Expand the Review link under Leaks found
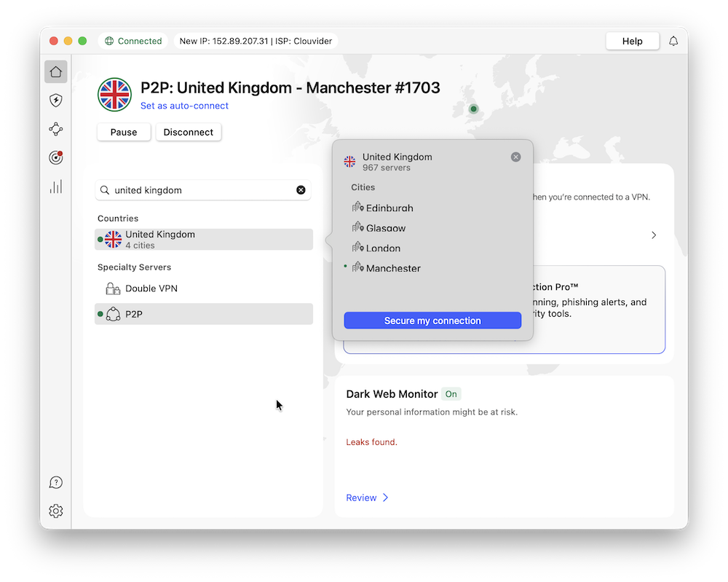 click(367, 498)
